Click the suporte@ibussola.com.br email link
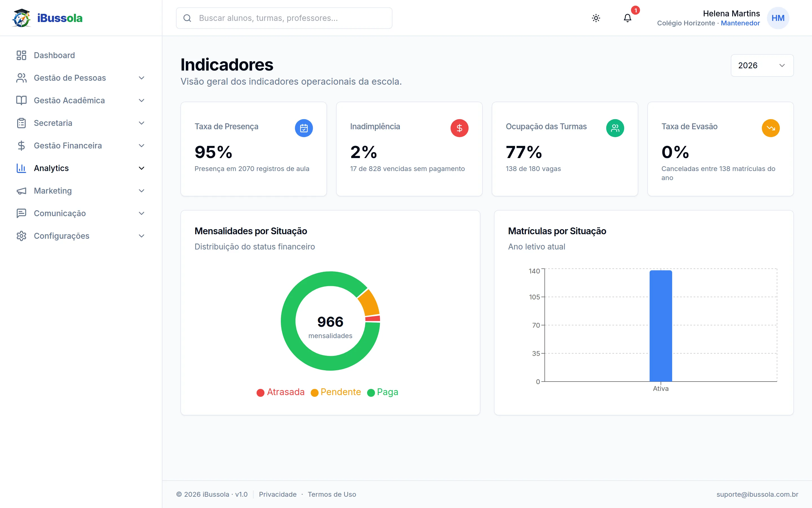Screen dimensions: 812x508 (x=757, y=494)
